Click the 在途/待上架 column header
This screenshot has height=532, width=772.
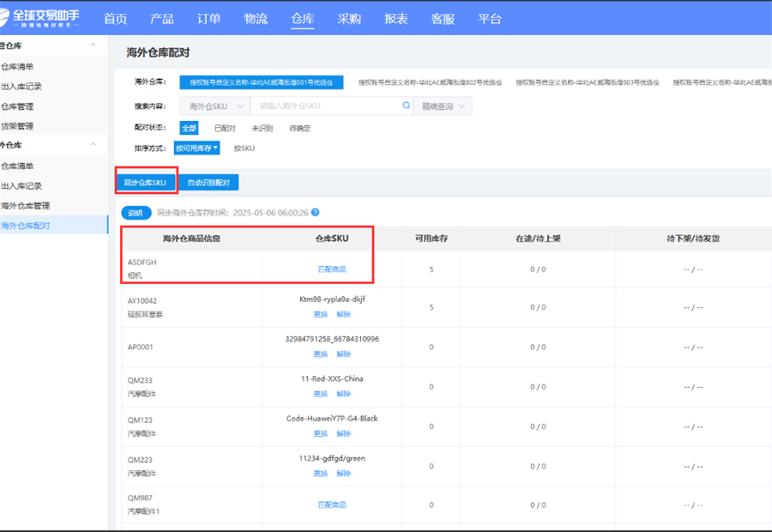[x=538, y=239]
